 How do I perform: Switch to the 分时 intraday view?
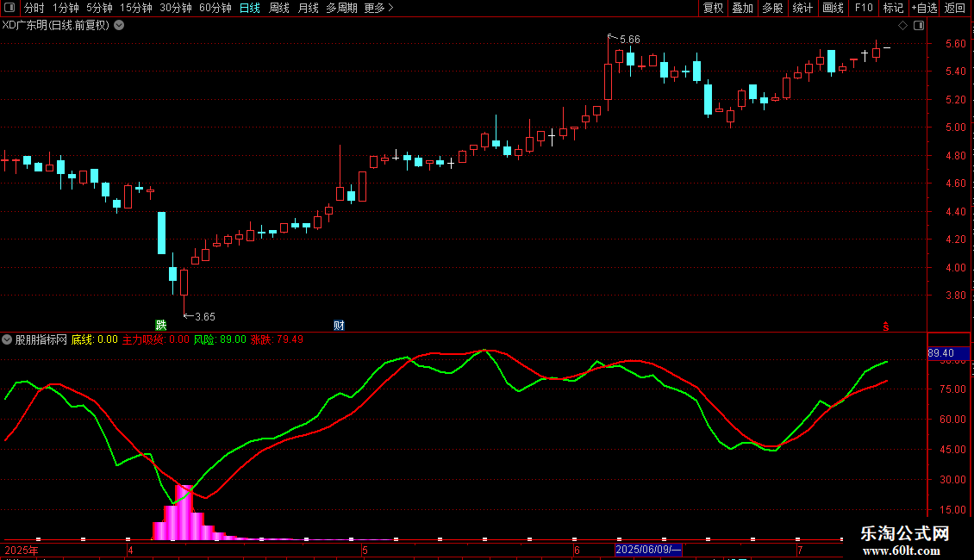(34, 8)
